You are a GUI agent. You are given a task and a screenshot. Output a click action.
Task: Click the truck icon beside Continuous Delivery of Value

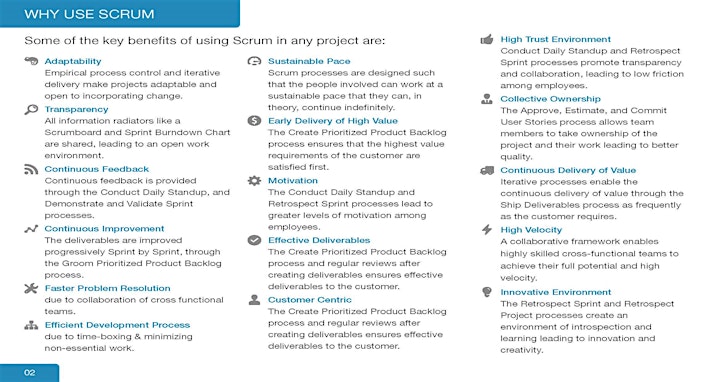coord(487,170)
